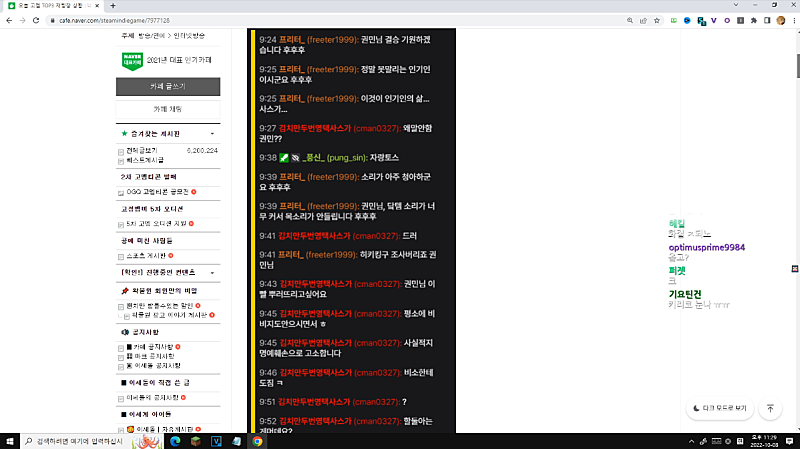Open a new browser tab with plus

tap(113, 6)
